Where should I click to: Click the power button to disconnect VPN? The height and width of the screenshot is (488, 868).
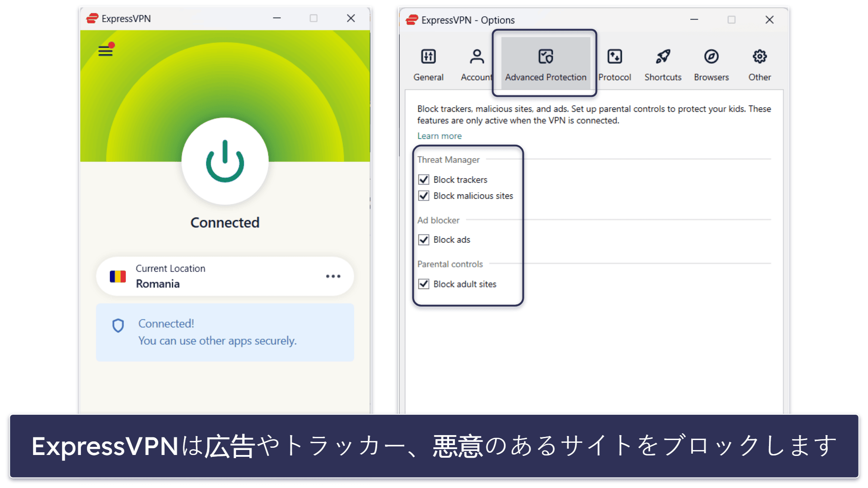tap(225, 161)
